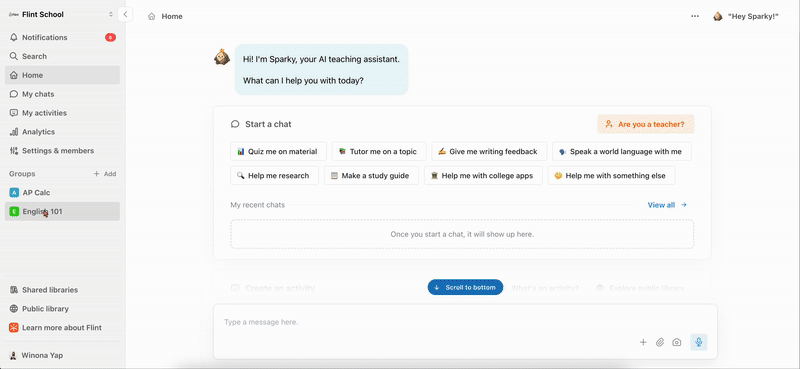
Task: Open Search in the sidebar
Action: [x=62, y=56]
